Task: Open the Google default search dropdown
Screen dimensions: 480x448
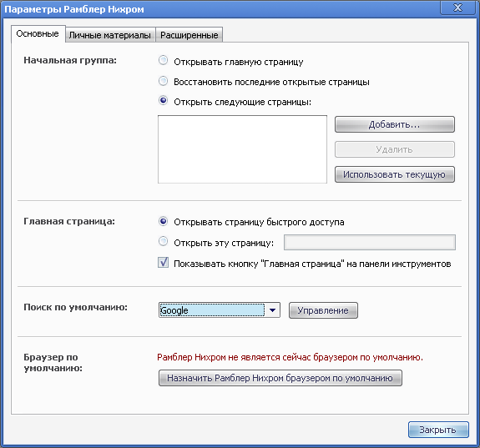Action: click(x=220, y=310)
